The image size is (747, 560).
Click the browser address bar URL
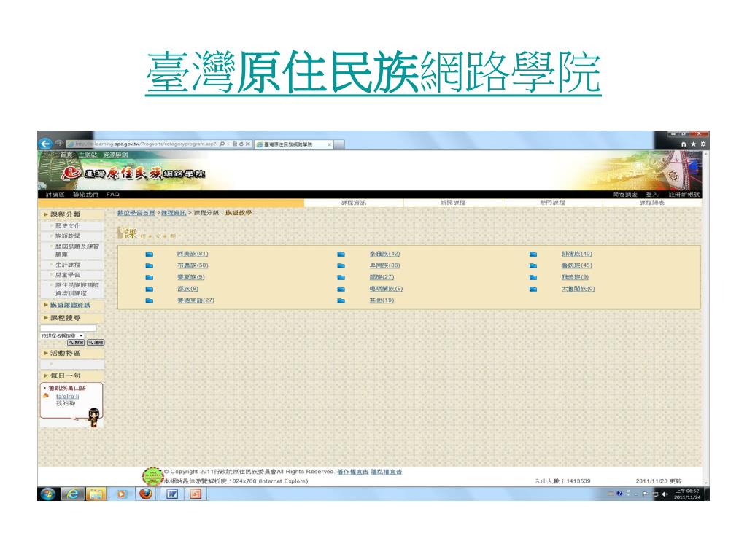pyautogui.click(x=147, y=144)
